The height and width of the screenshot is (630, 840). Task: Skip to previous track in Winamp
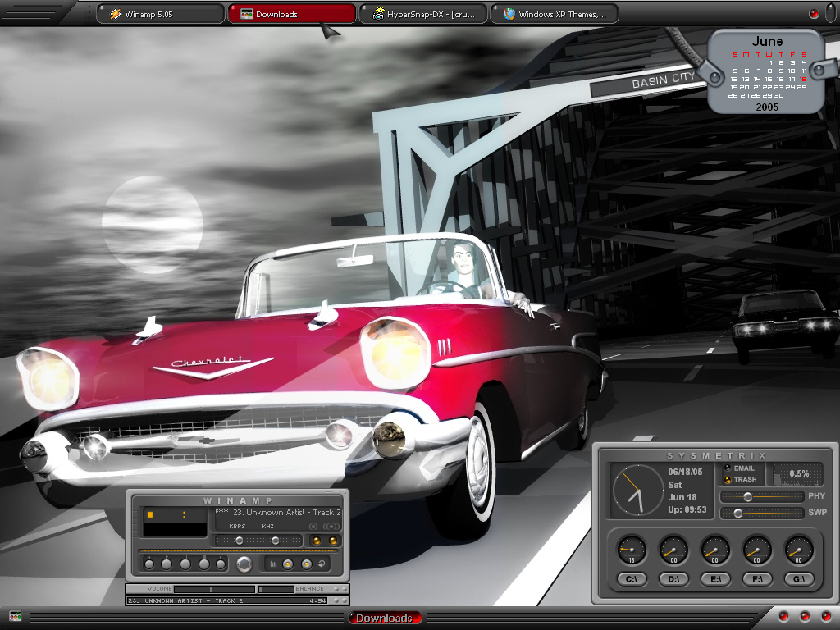pos(149,564)
